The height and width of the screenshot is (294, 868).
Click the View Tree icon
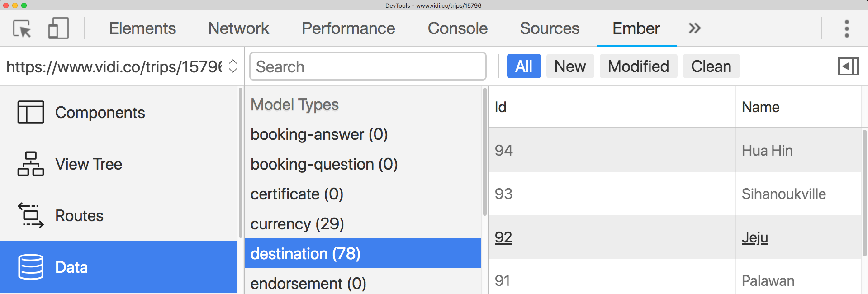(x=31, y=164)
